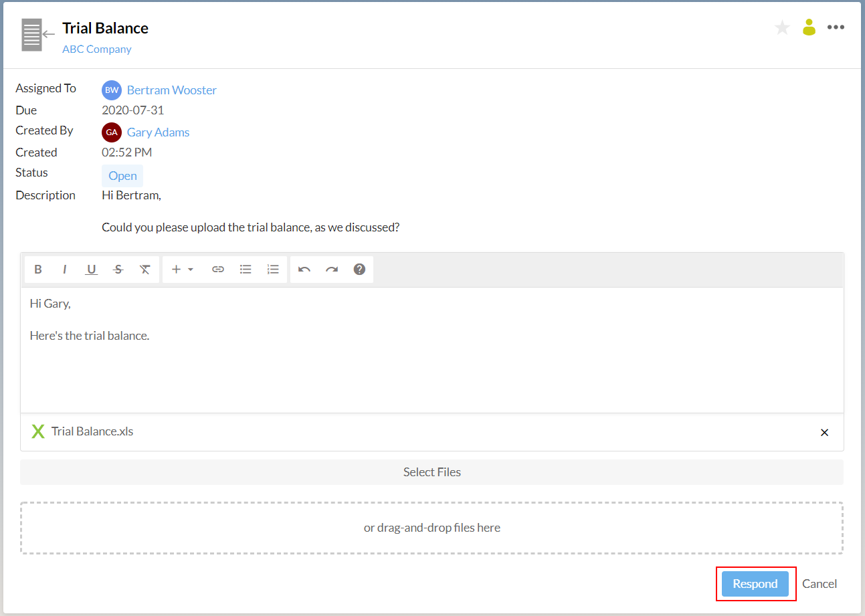Screen dimensions: 865x616
Task: Insert a hyperlink using the link icon
Action: click(x=218, y=269)
